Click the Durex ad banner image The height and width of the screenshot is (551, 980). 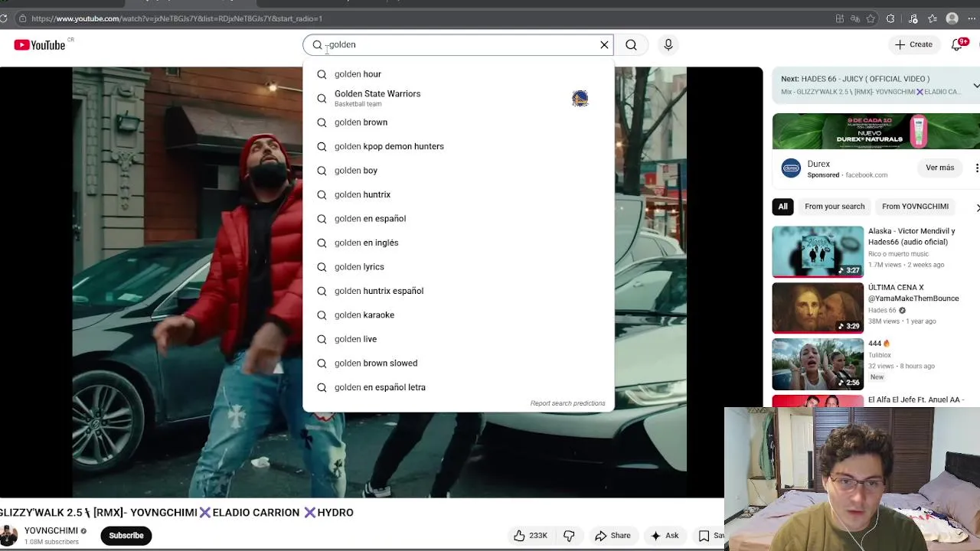pyautogui.click(x=876, y=131)
